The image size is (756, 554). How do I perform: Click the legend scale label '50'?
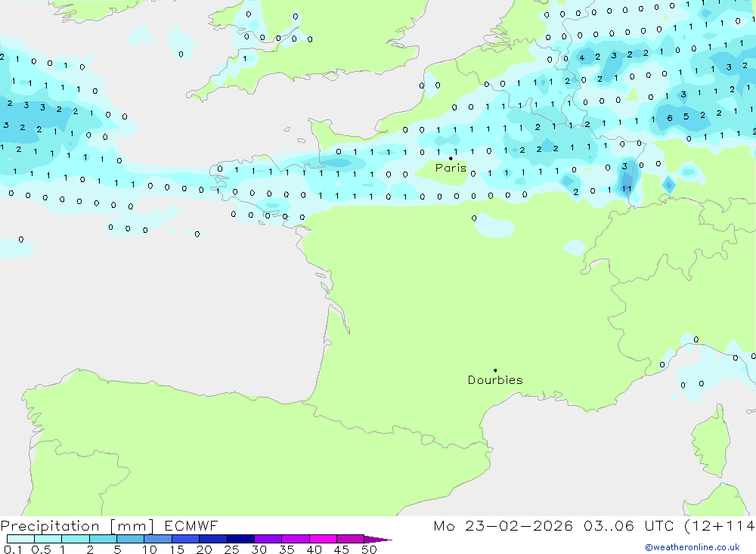(x=369, y=549)
